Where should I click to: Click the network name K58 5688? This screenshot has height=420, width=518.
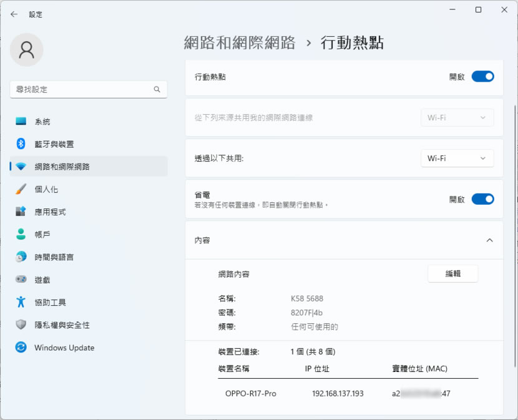(307, 298)
